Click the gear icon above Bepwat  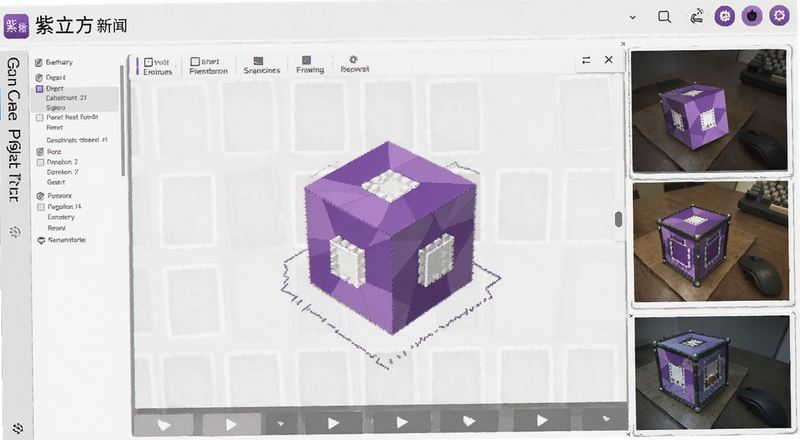click(353, 59)
